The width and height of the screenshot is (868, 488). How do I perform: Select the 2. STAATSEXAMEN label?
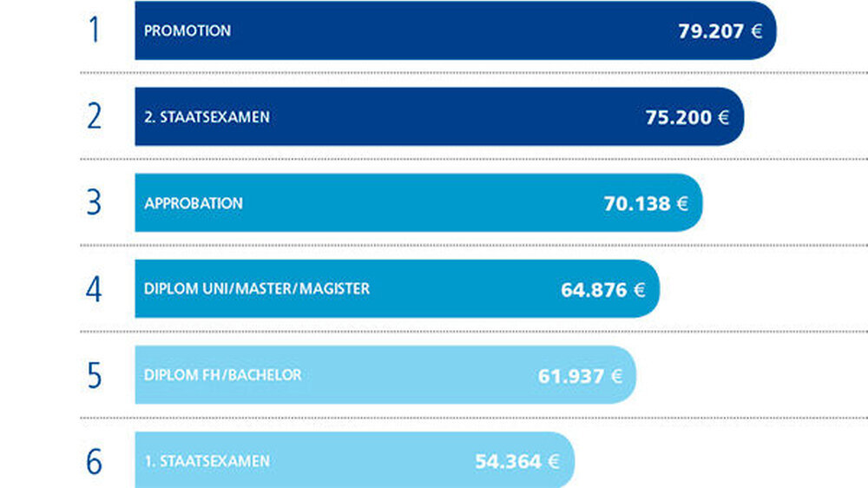tap(207, 116)
